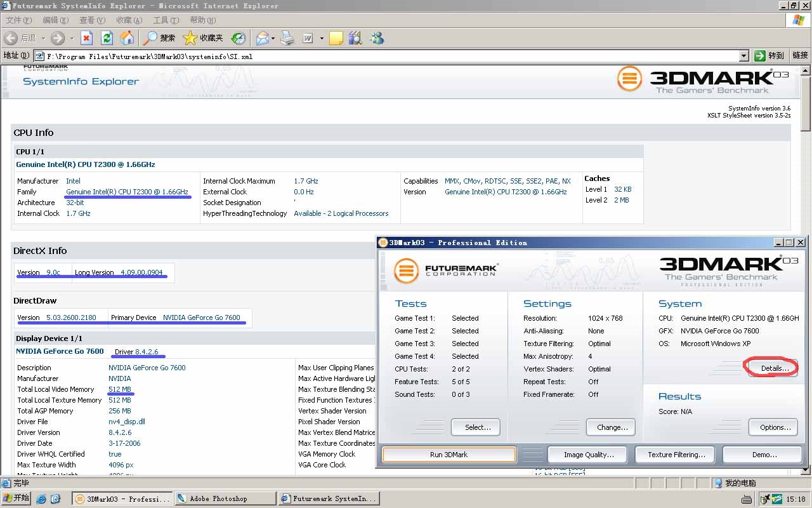Open the File (文件) menu
Image resolution: width=812 pixels, height=508 pixels.
point(18,20)
